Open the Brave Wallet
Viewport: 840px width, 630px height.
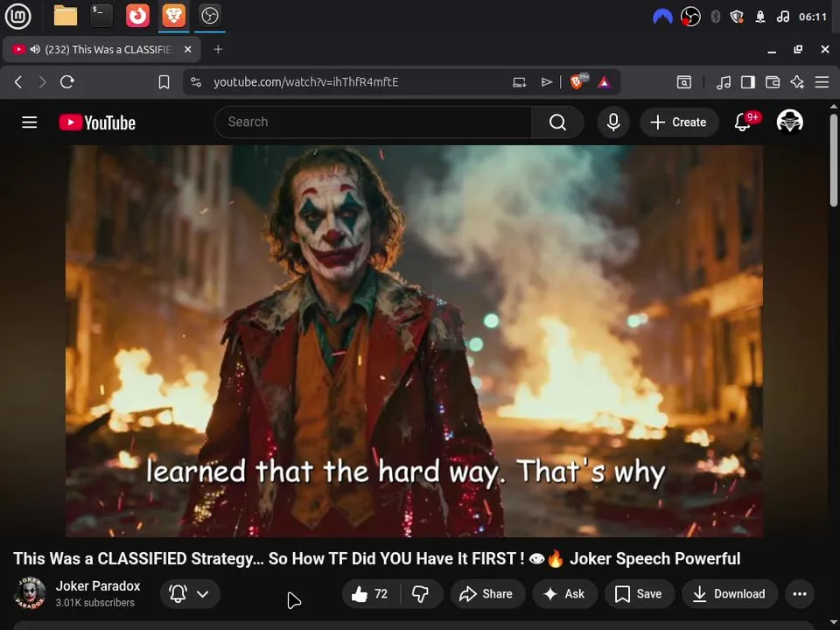pyautogui.click(x=773, y=82)
